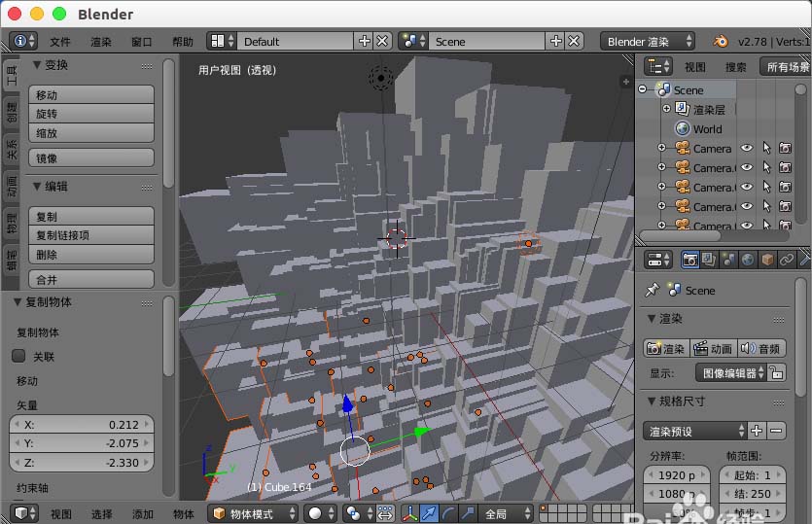
Task: Open the 文件 file menu
Action: [60, 42]
